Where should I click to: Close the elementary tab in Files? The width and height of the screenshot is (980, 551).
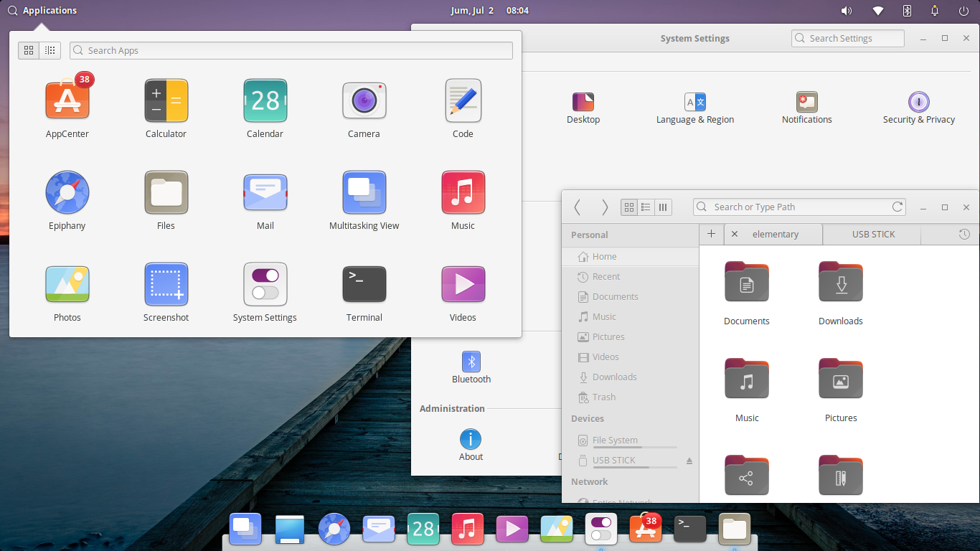coord(735,234)
